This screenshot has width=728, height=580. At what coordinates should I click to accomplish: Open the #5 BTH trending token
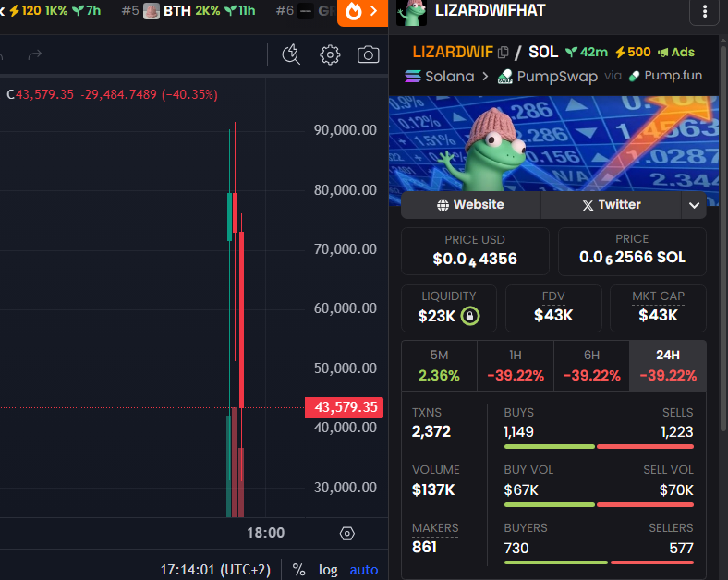click(188, 11)
